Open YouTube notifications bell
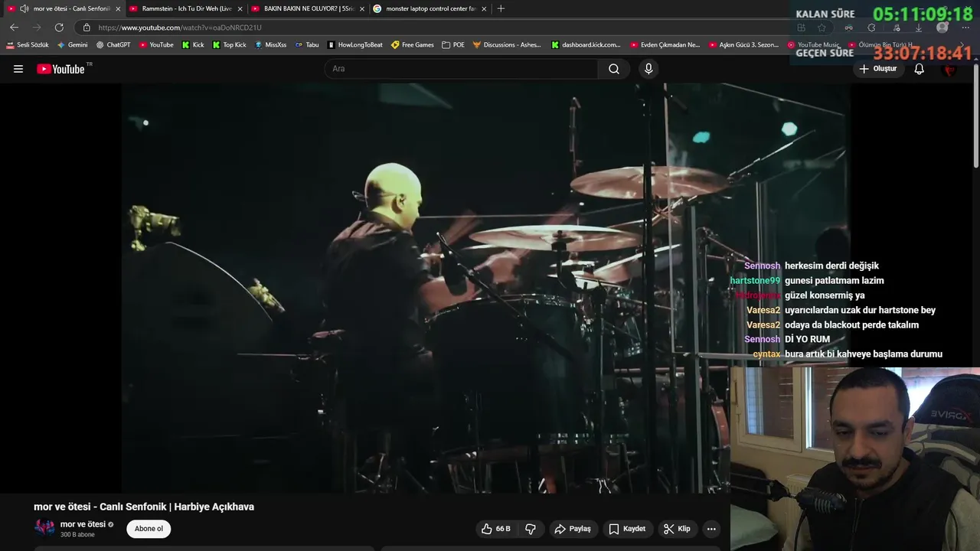The image size is (980, 551). coord(920,69)
